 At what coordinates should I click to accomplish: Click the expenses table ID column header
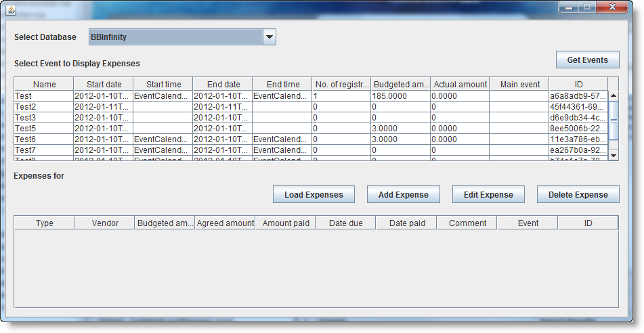[x=588, y=223]
